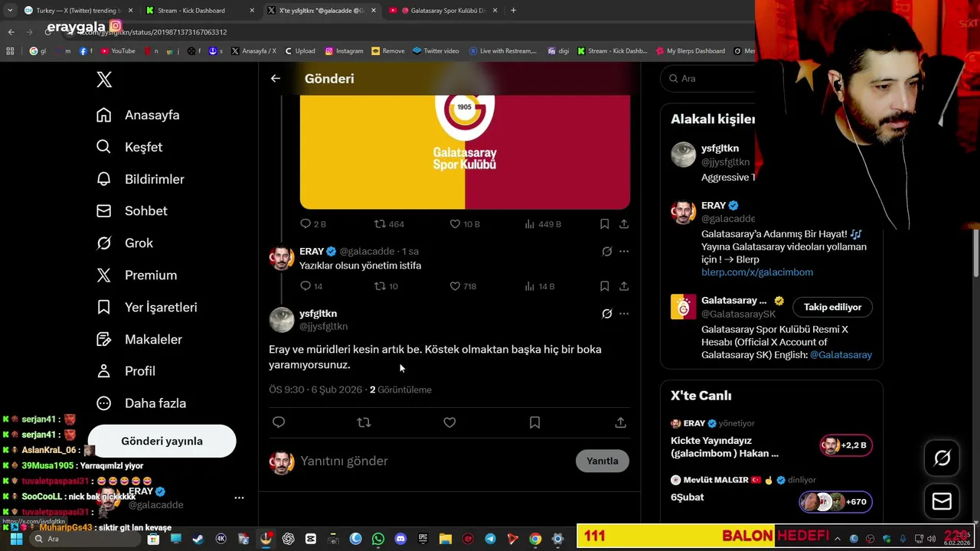Viewport: 980px width, 551px height.
Task: Open @galacadde handle on ERAY's post
Action: point(367,251)
